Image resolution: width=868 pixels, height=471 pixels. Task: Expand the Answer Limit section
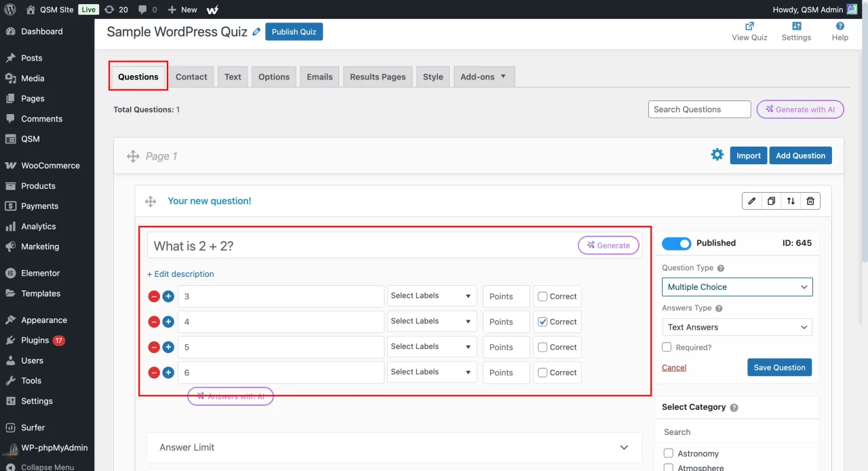coord(394,447)
